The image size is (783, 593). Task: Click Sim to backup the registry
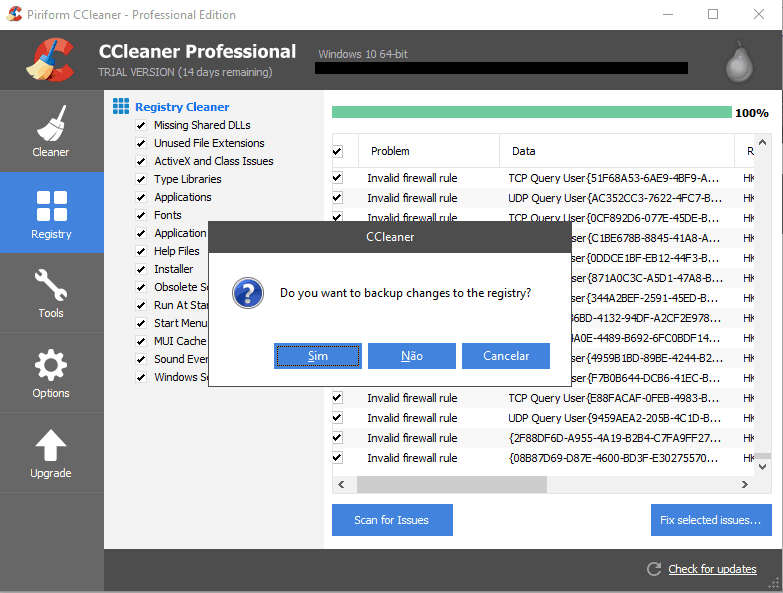tap(318, 356)
